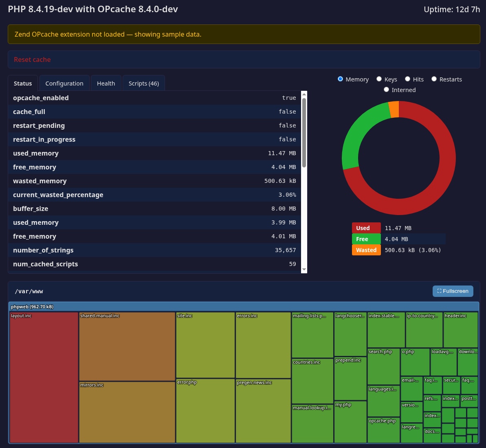Select the layout.inc tile in treemap

coord(44,377)
